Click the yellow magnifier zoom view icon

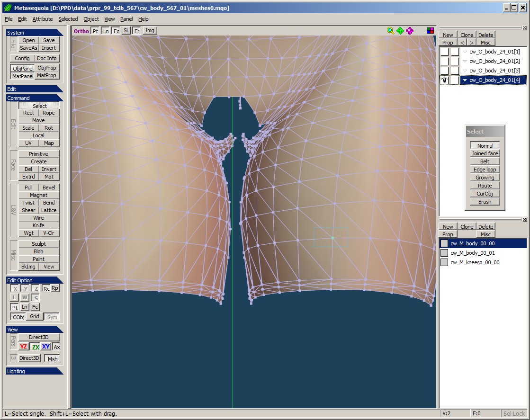390,31
